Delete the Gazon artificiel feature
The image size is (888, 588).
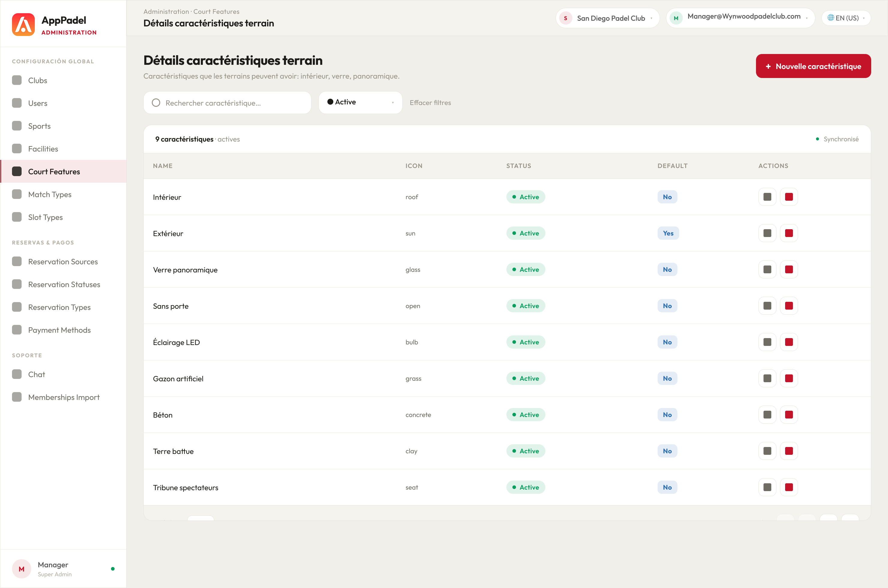[x=789, y=378]
